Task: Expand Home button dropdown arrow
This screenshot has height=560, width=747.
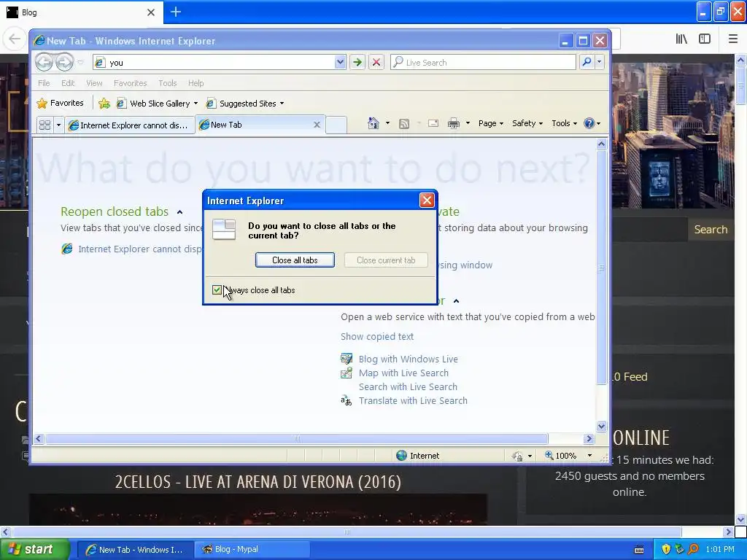Action: tap(387, 123)
